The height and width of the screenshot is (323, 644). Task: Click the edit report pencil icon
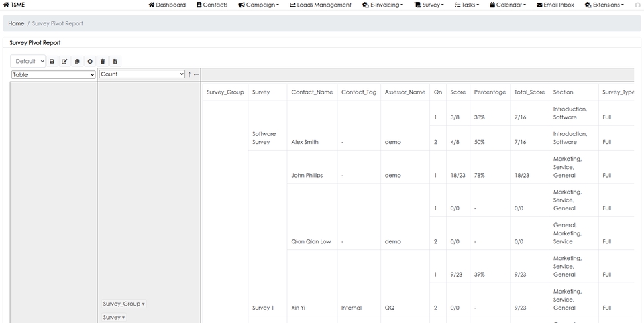tap(64, 61)
